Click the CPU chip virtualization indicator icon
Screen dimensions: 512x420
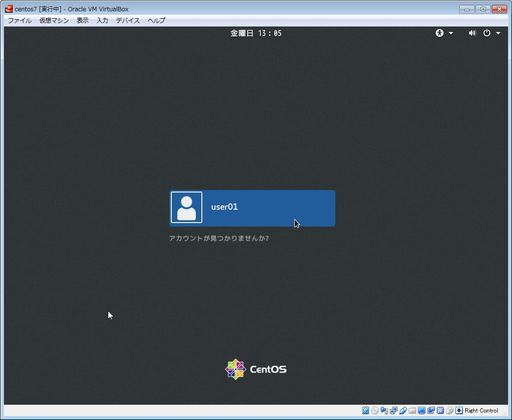440,411
